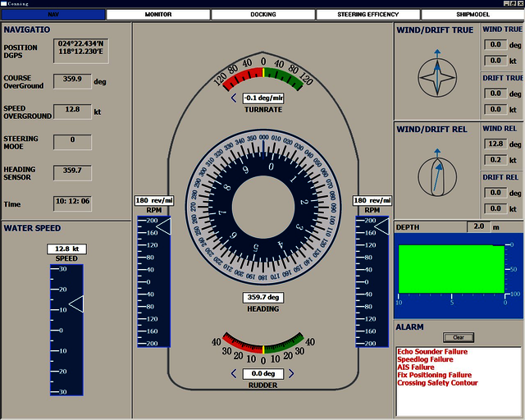Click the left arrow beside turnrate value
The image size is (525, 420).
tap(234, 98)
